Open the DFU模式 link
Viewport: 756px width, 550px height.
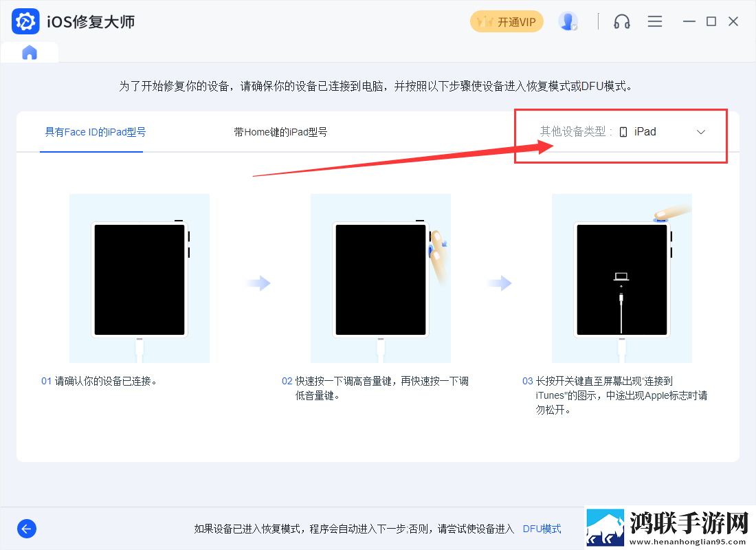pyautogui.click(x=542, y=529)
